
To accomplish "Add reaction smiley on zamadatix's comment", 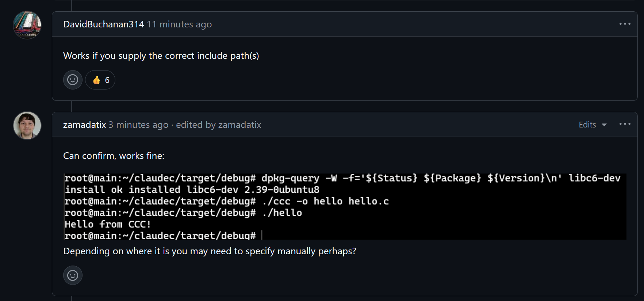I will point(73,275).
